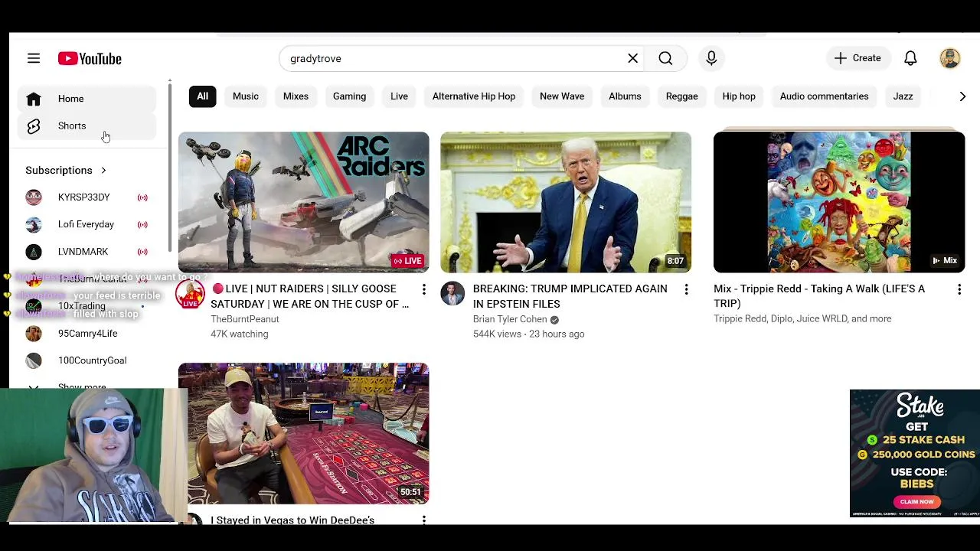Click the Stake Claim Now ad button
Viewport: 980px width, 551px height.
[x=916, y=501]
